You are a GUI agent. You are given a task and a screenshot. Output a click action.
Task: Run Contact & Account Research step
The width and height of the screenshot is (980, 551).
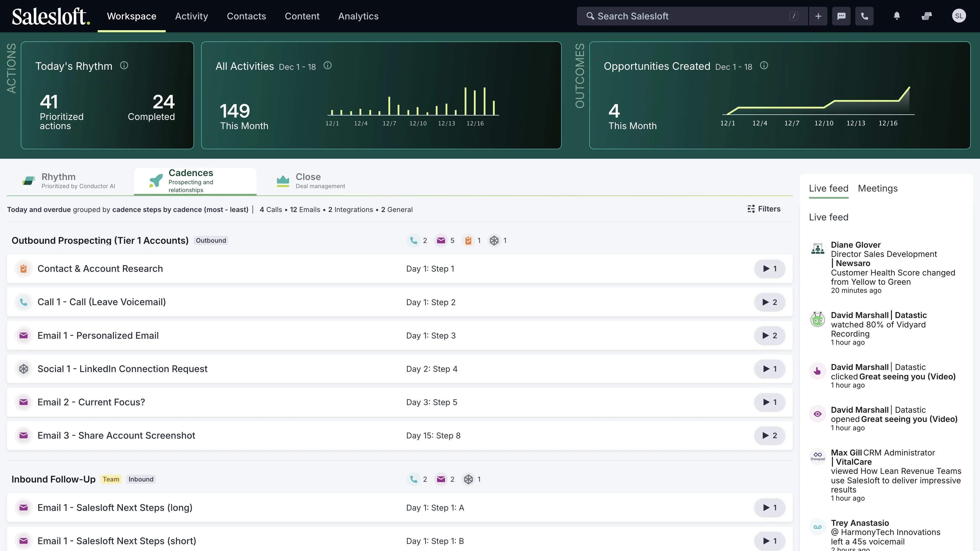pos(770,269)
